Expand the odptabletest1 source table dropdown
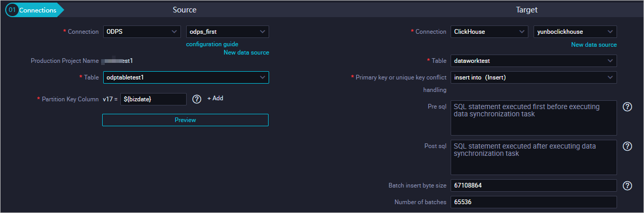The image size is (644, 213). (x=186, y=77)
